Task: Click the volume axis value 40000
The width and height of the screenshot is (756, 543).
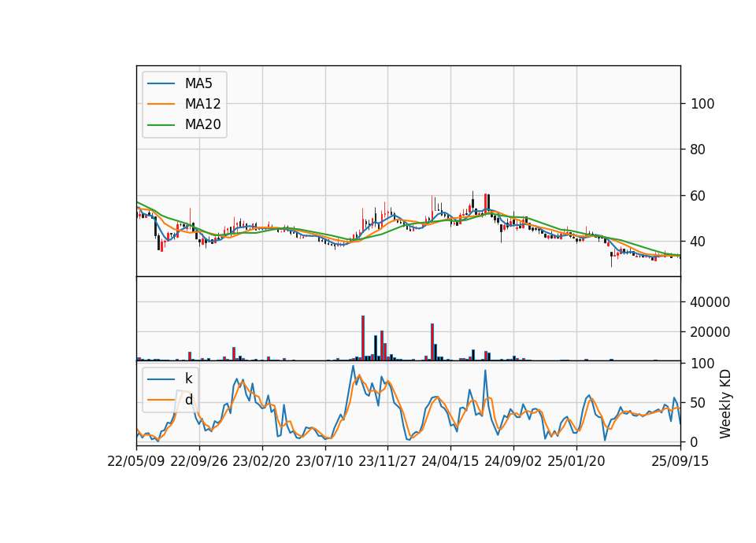Action: 710,302
